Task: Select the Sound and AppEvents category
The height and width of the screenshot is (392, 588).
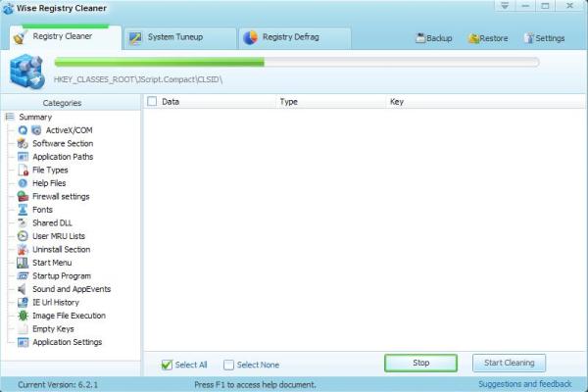Action: 72,289
